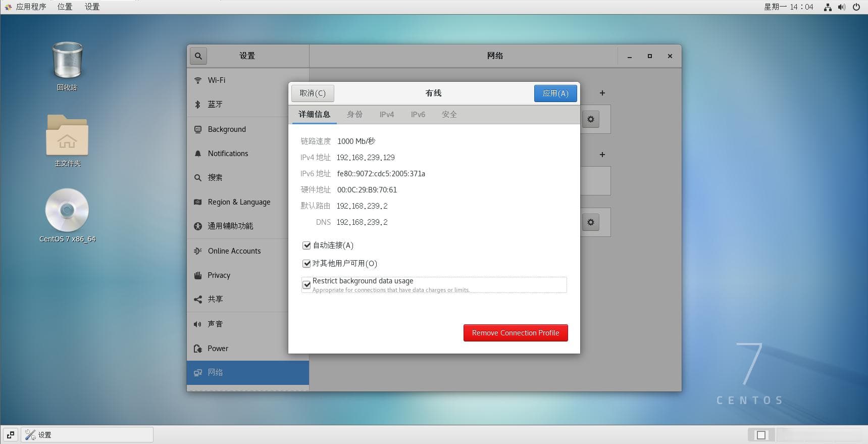The image size is (868, 444).
Task: Switch to the 安全 tab
Action: 449,115
